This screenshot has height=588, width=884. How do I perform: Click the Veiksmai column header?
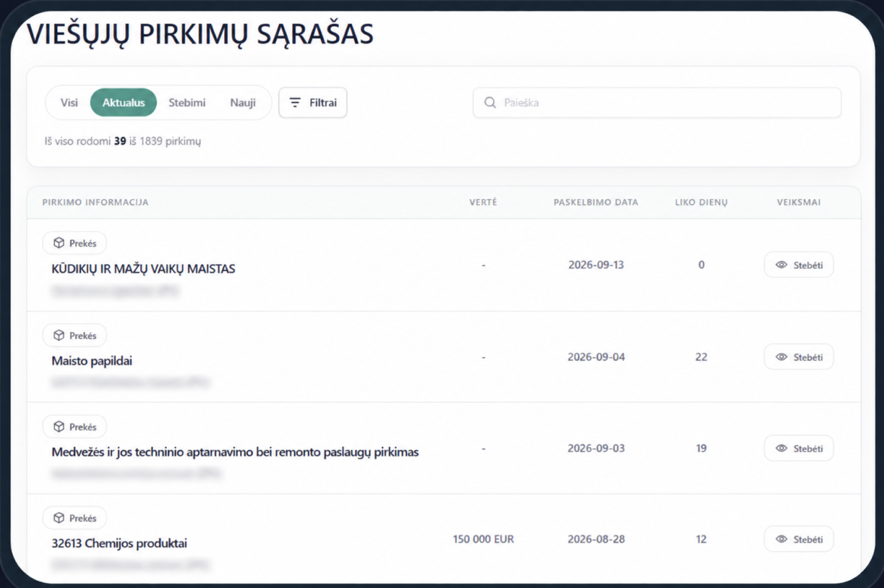coord(799,202)
